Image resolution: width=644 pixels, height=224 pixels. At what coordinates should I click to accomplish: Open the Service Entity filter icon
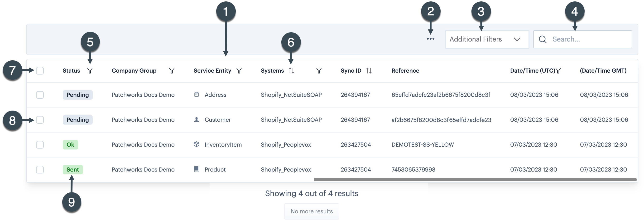tap(239, 71)
